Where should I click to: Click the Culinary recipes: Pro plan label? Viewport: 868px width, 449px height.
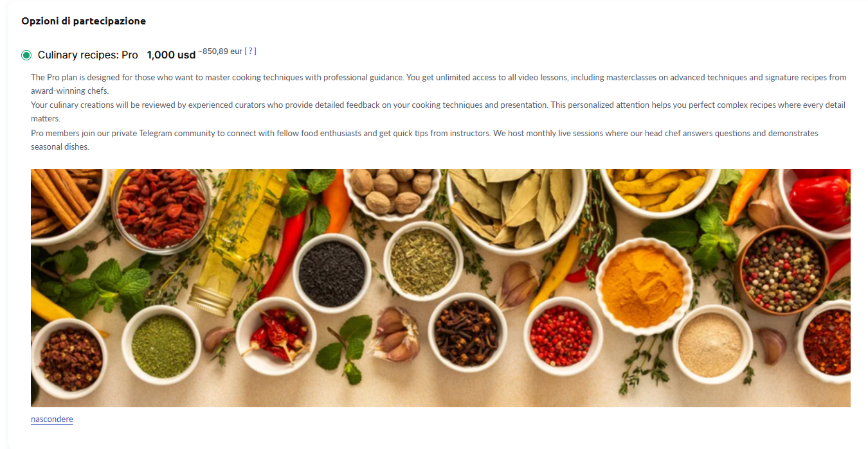[88, 55]
